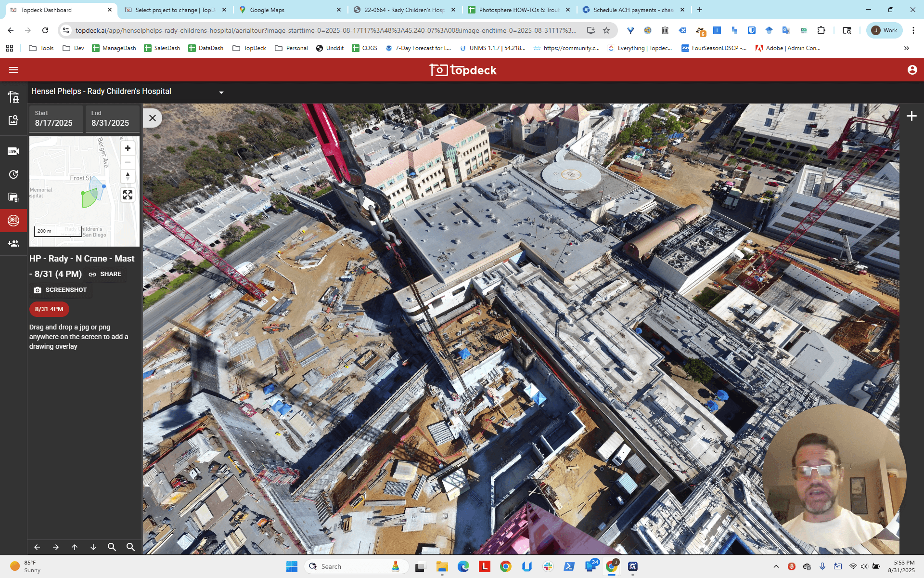Open the image search sidebar icon
The width and height of the screenshot is (924, 578).
click(x=13, y=120)
